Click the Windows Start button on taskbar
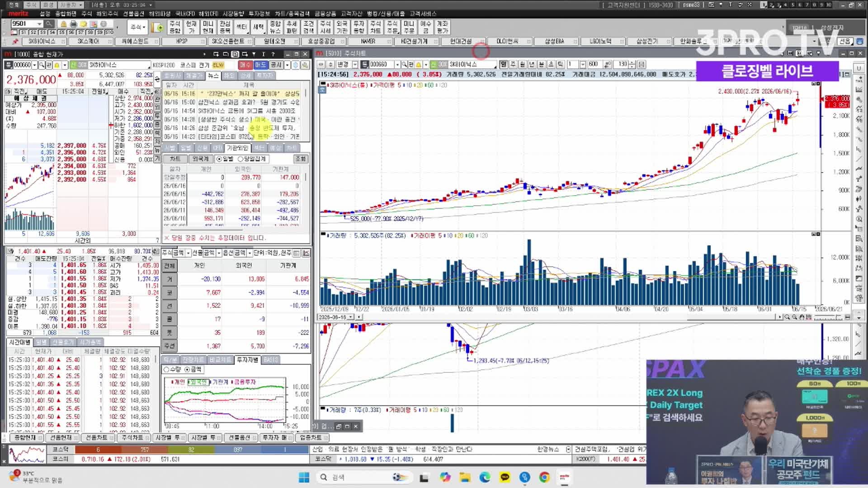Image resolution: width=868 pixels, height=488 pixels. coord(304,477)
